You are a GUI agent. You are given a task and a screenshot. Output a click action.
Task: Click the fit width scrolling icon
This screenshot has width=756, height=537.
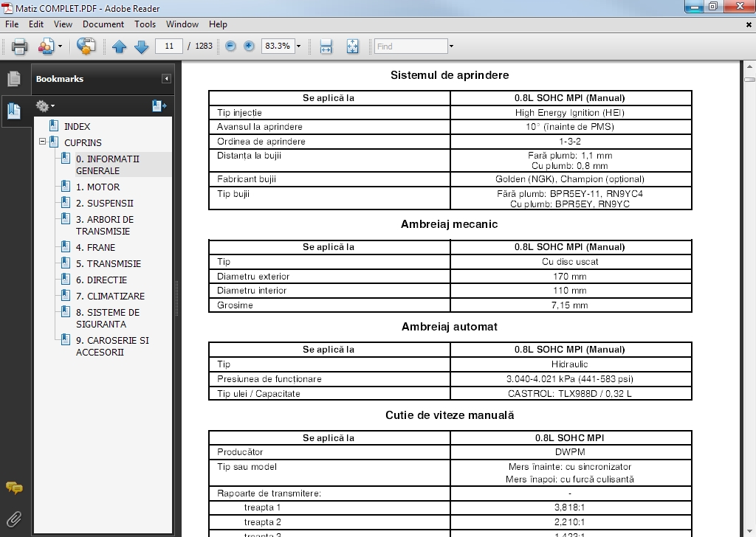click(x=326, y=46)
